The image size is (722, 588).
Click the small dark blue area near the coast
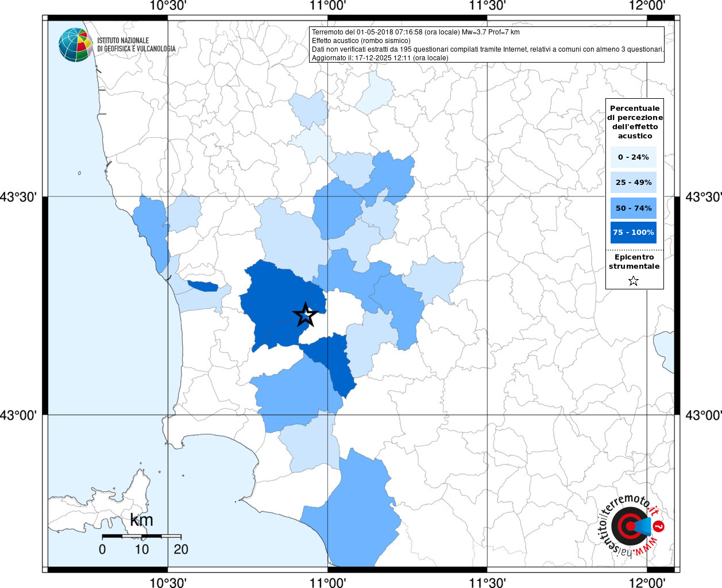pos(203,285)
